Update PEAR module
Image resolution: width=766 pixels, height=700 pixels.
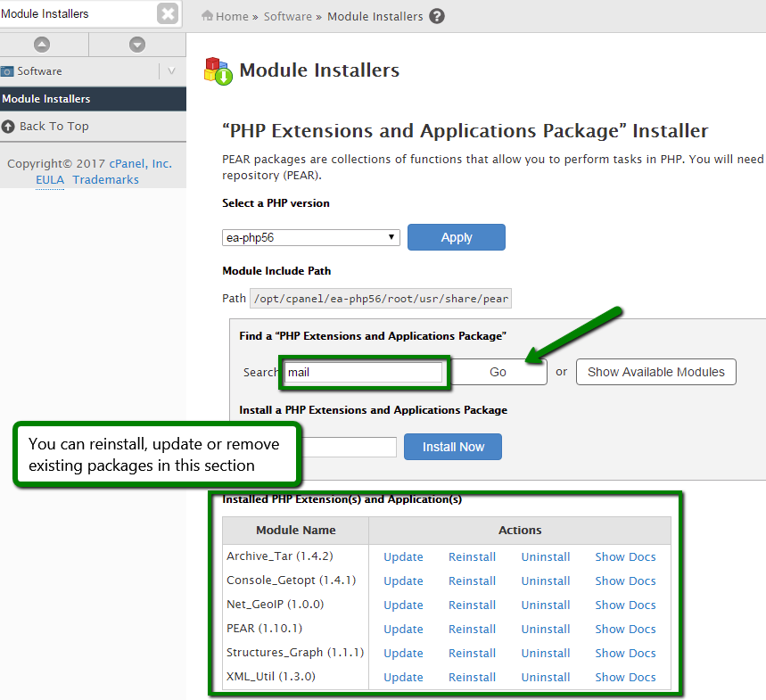(x=403, y=630)
